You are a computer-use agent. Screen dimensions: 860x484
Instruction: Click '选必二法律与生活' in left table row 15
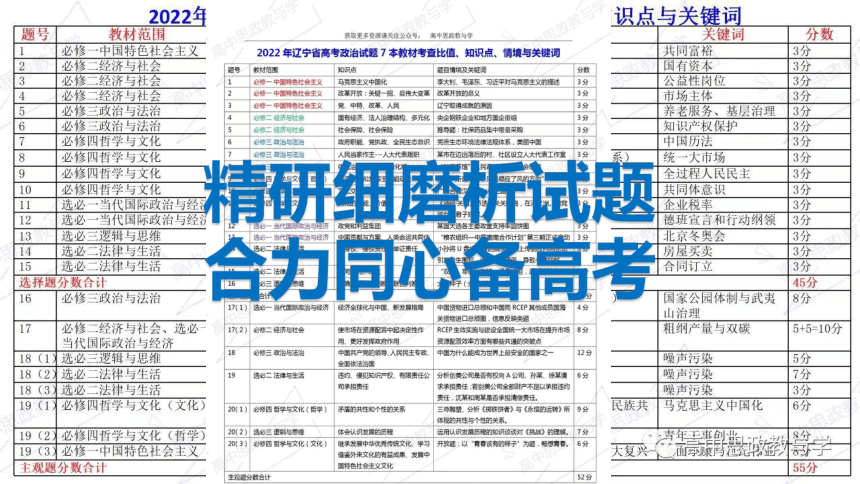(111, 267)
